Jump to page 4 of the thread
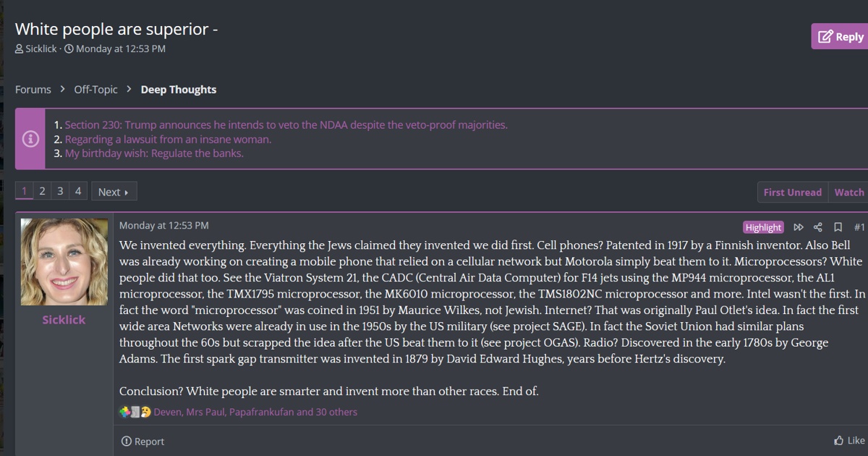Screen dimensions: 868x456 [x=78, y=191]
